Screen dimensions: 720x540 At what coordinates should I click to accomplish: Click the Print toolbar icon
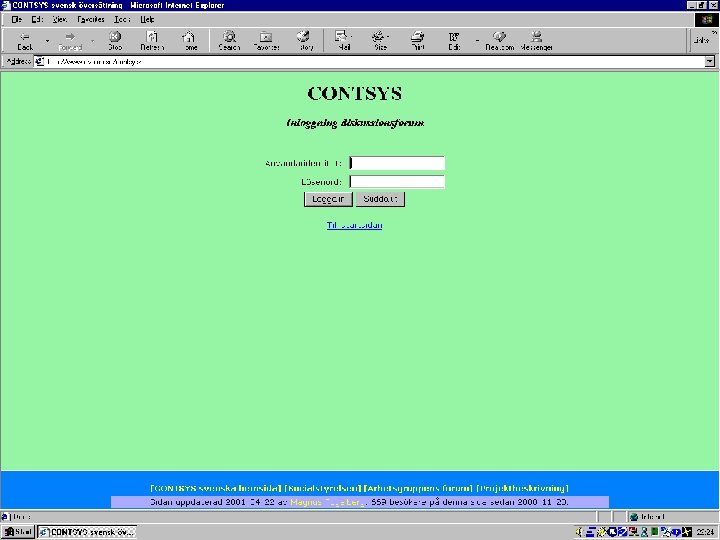417,36
